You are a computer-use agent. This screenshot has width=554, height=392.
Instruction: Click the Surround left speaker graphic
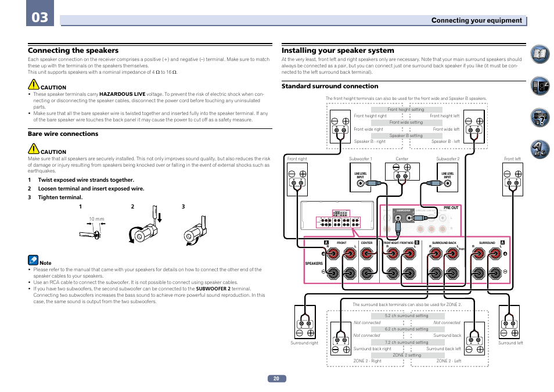point(509,322)
